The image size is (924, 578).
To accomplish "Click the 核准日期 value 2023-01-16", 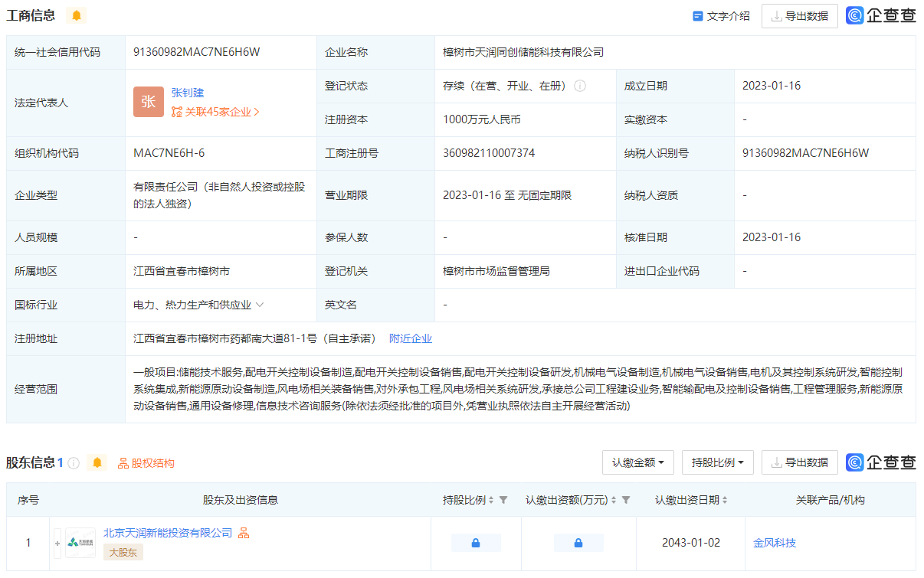I will click(772, 237).
